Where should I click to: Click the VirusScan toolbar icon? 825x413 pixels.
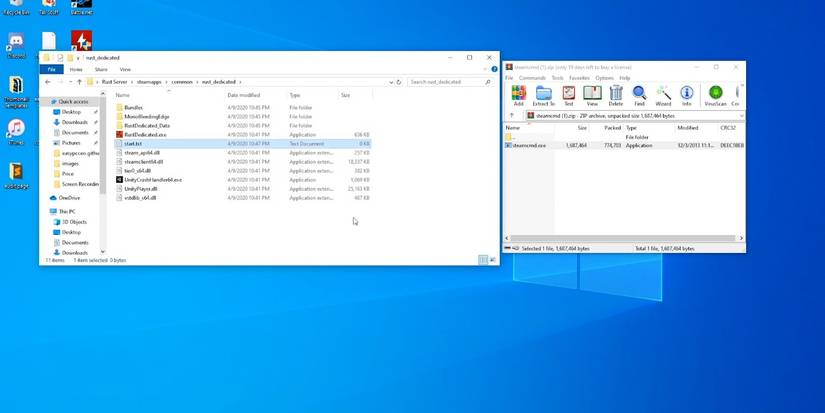(x=715, y=96)
